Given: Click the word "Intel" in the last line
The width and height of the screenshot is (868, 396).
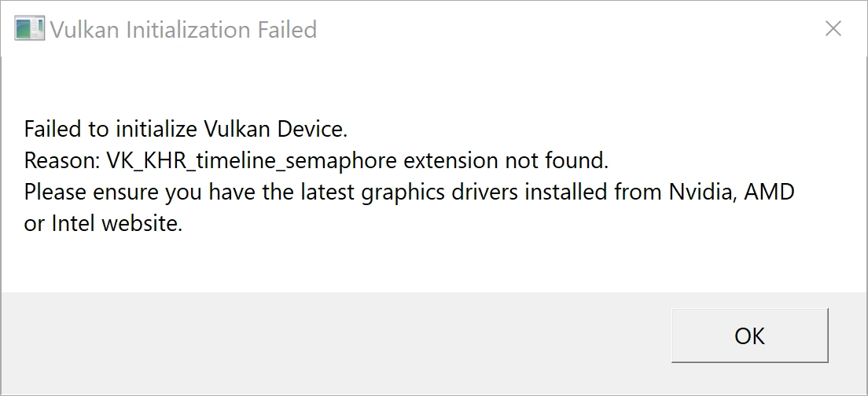Looking at the screenshot, I should (69, 224).
